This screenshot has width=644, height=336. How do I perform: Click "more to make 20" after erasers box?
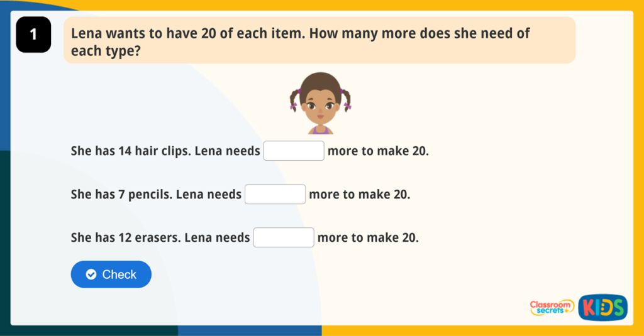pos(368,238)
